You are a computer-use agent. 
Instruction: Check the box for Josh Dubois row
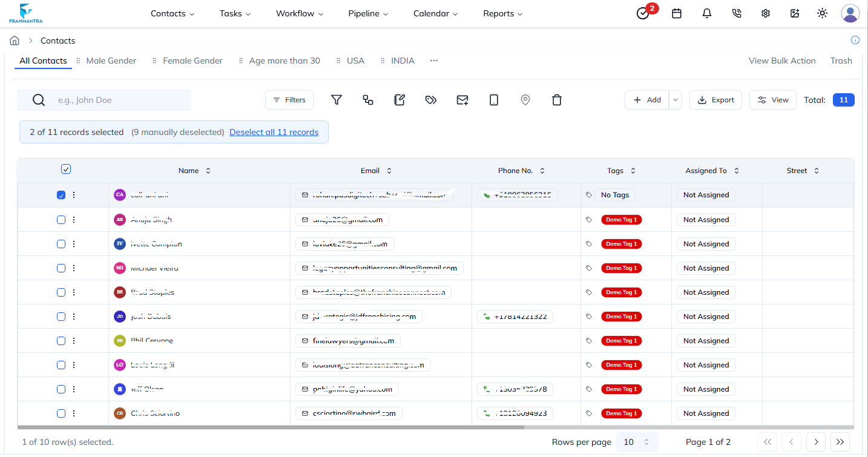coord(61,317)
